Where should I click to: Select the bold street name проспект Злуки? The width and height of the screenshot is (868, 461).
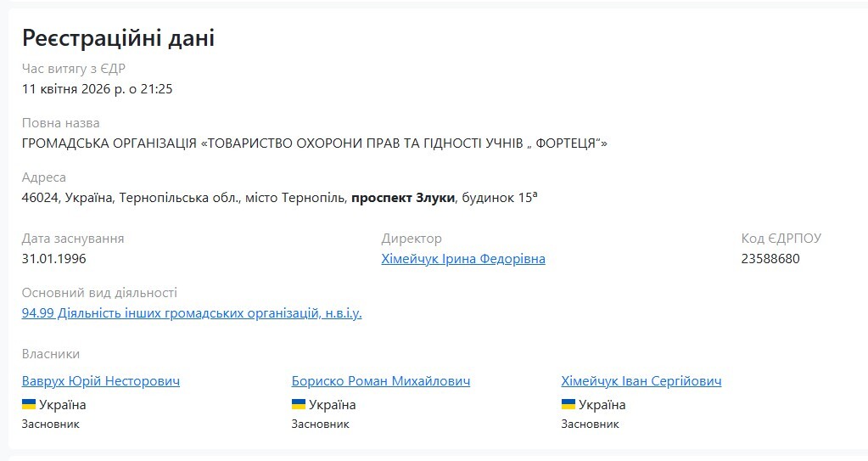click(403, 198)
